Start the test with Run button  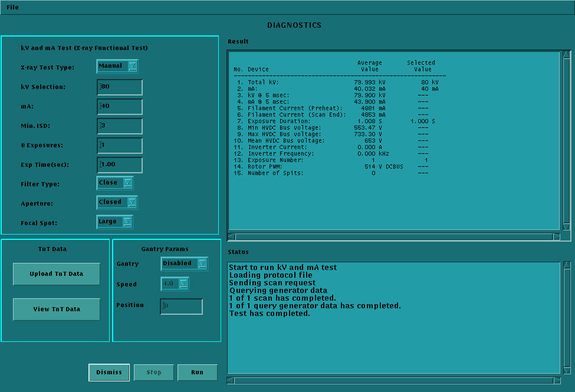click(198, 373)
